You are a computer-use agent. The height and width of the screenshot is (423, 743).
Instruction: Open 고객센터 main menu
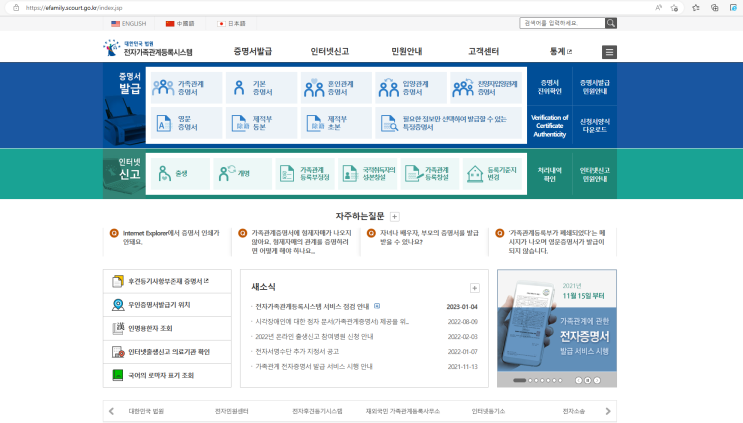pos(483,51)
